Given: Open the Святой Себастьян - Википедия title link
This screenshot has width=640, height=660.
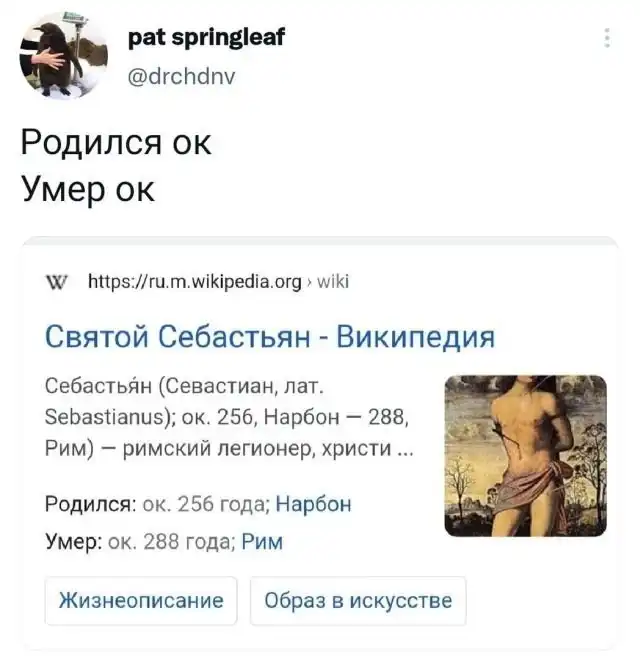Looking at the screenshot, I should click(270, 337).
